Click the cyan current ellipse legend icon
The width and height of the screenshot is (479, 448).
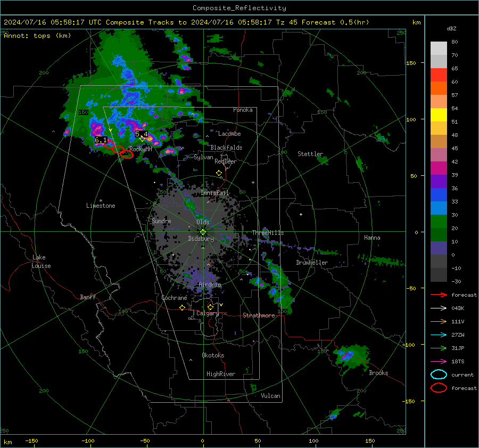pyautogui.click(x=439, y=374)
